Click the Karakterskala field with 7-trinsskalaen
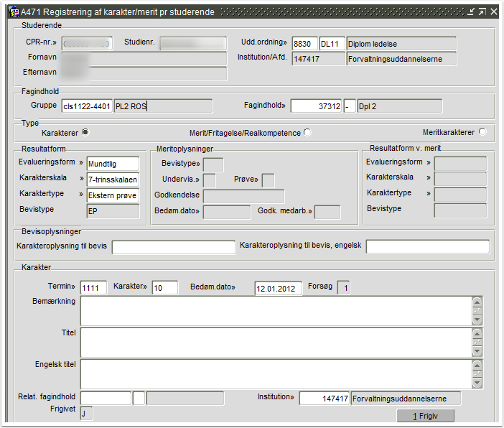This screenshot has height=428, width=504. 113,180
